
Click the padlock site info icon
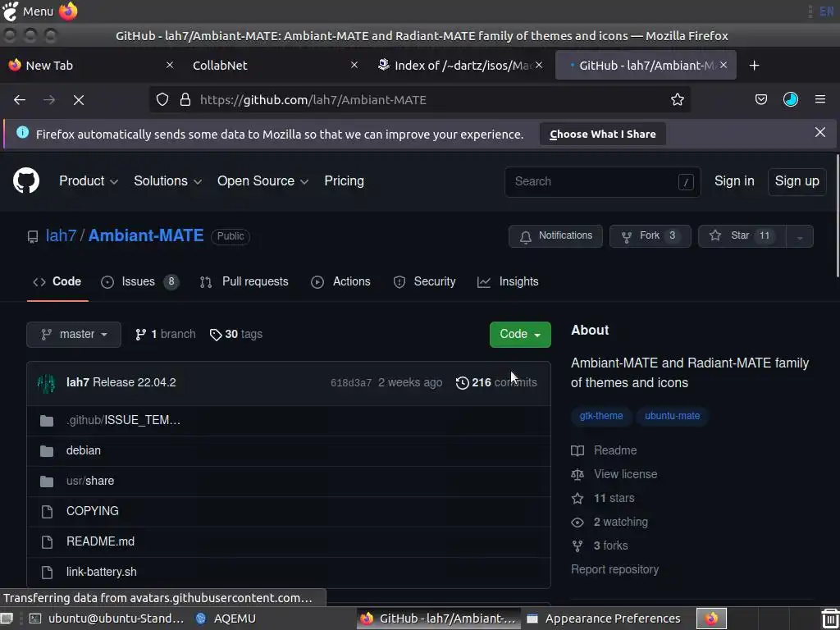[x=185, y=99]
